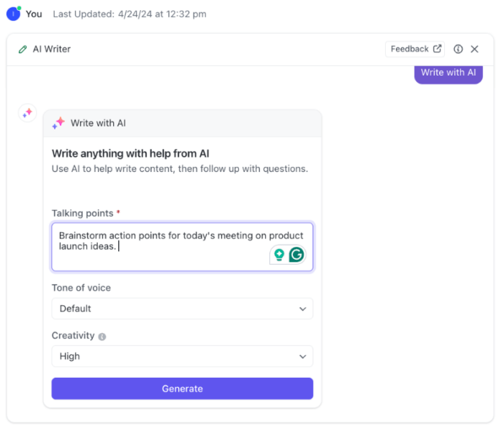The width and height of the screenshot is (504, 436).
Task: Click the You username label
Action: click(x=34, y=14)
